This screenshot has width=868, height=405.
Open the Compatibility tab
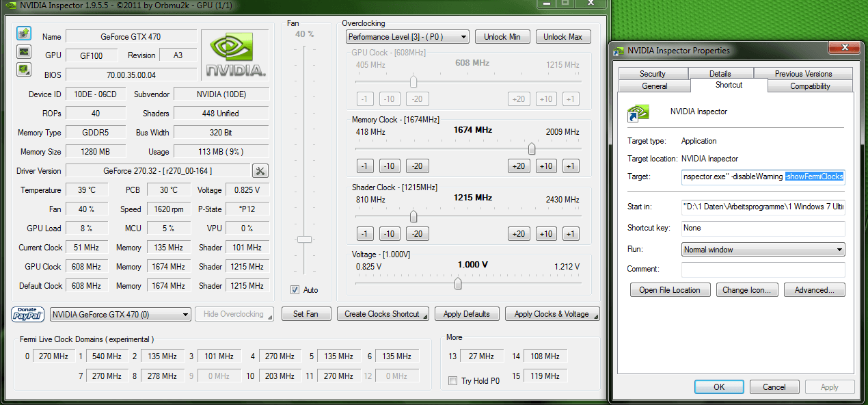pos(811,86)
